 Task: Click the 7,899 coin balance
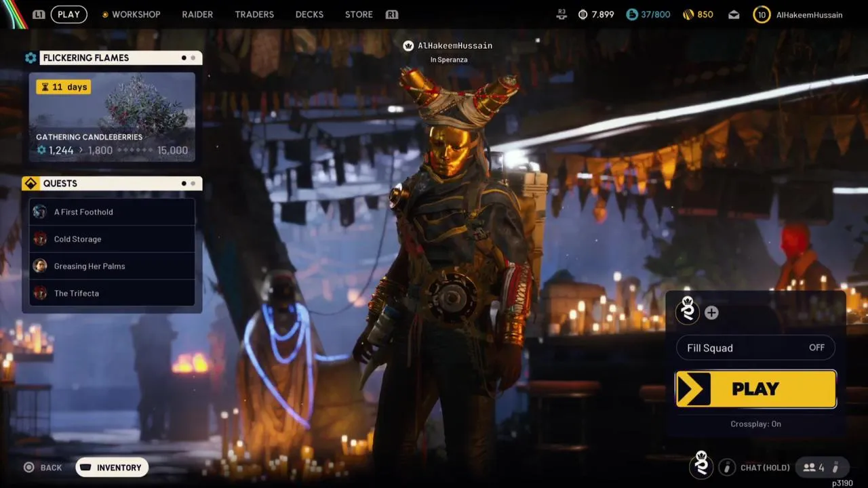pos(603,14)
